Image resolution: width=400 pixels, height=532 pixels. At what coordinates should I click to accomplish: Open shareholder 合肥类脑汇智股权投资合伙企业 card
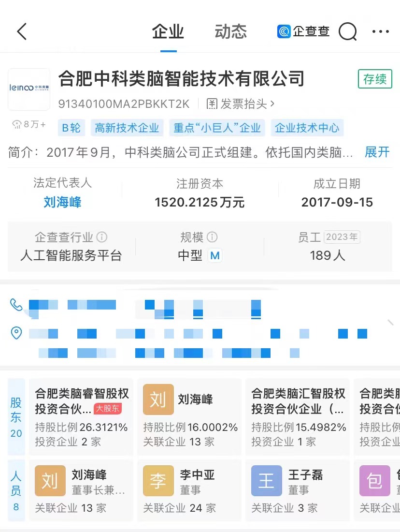(298, 416)
